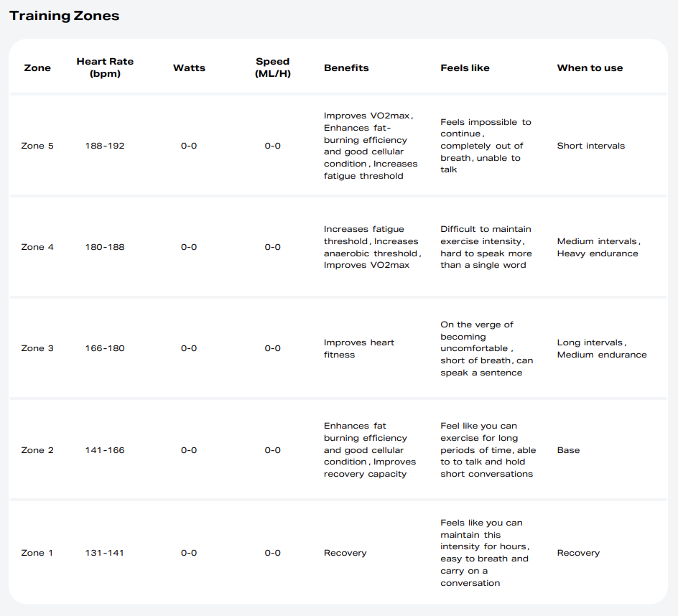Select the Improves heart fitness text
Image resolution: width=678 pixels, height=616 pixels.
coord(358,348)
